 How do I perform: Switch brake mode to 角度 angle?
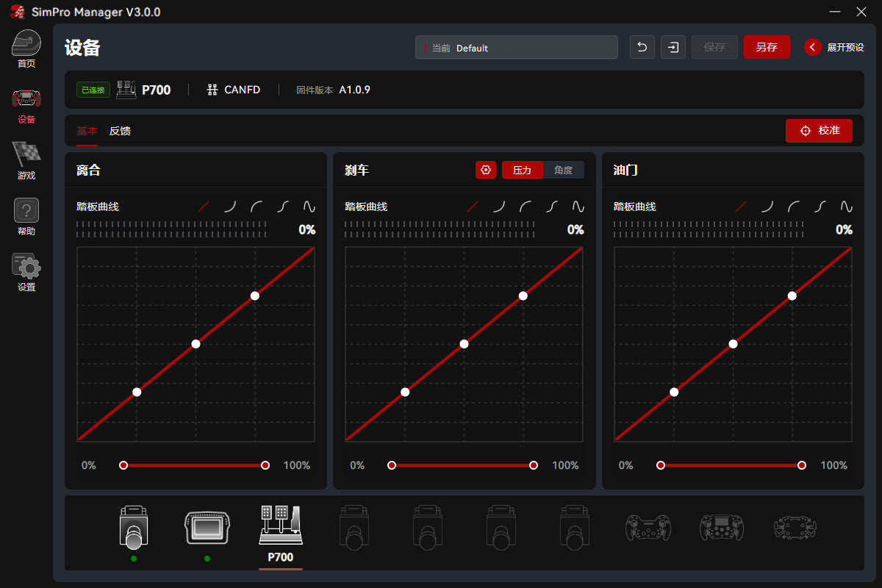pos(563,170)
